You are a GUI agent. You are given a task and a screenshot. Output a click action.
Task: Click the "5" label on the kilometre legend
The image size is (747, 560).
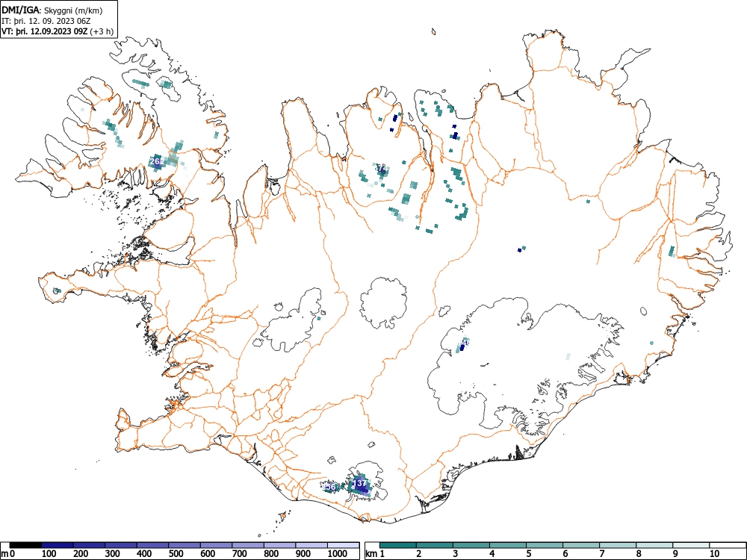click(529, 554)
